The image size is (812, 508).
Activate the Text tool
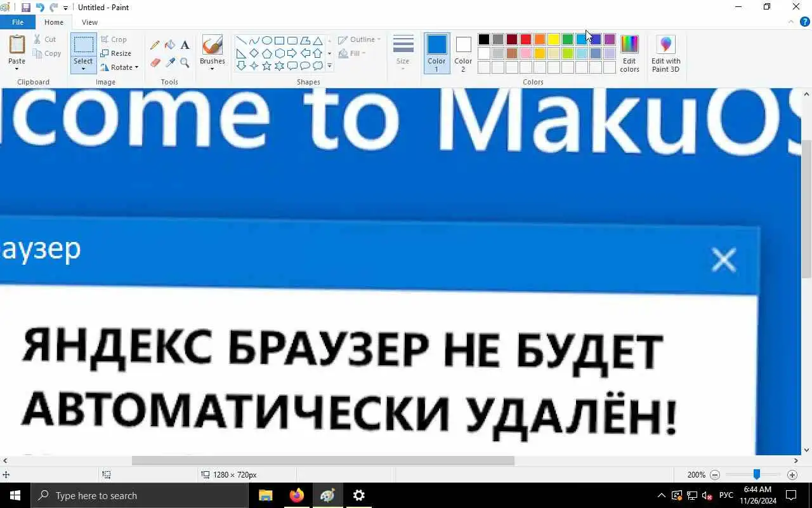[185, 45]
